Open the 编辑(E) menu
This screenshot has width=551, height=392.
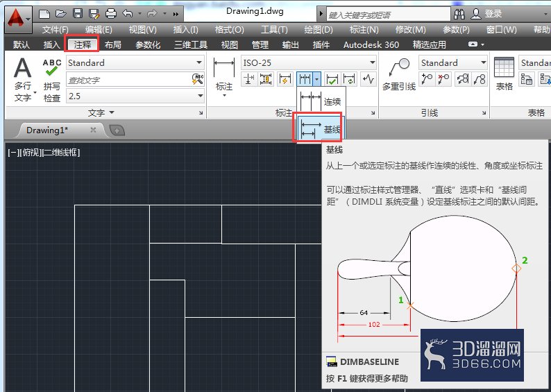(x=99, y=30)
